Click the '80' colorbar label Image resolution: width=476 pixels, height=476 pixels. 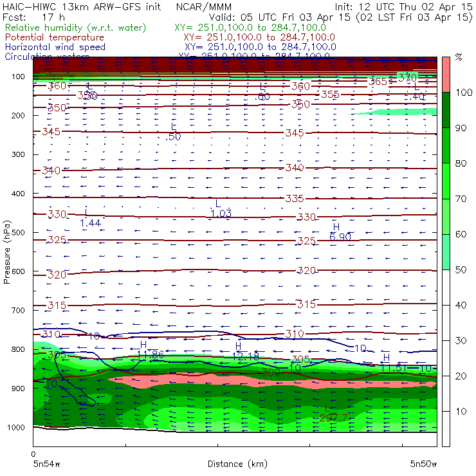pyautogui.click(x=461, y=163)
